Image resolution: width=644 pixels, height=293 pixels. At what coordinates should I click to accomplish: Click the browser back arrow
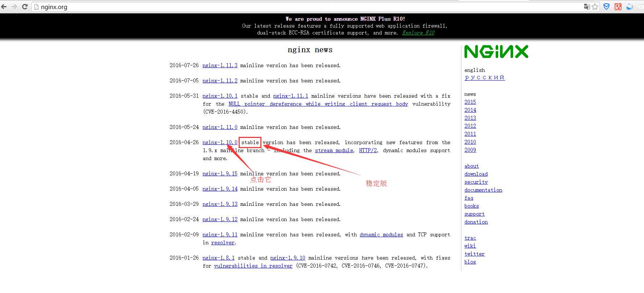4,7
